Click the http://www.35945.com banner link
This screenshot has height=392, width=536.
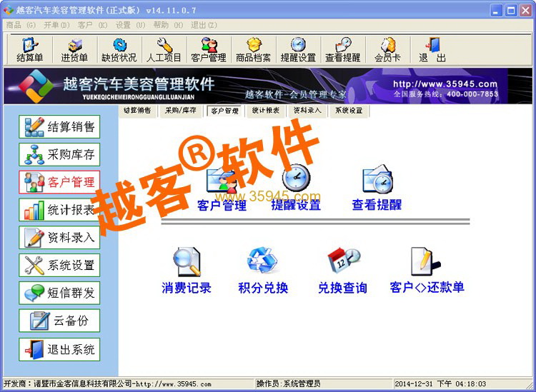tap(445, 84)
